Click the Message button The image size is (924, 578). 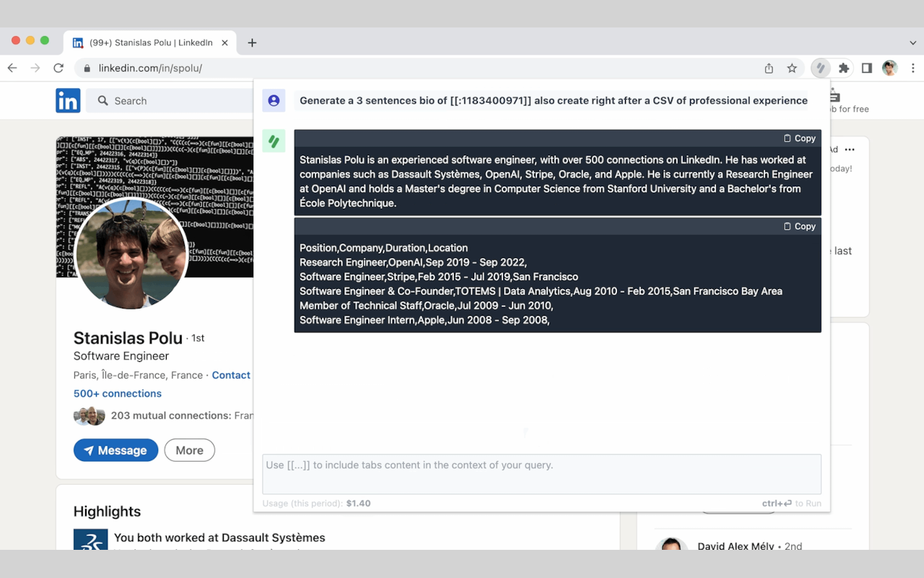tap(115, 450)
